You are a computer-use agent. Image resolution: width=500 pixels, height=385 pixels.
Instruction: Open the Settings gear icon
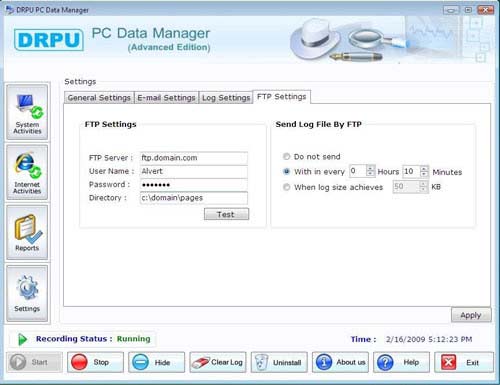(x=27, y=293)
